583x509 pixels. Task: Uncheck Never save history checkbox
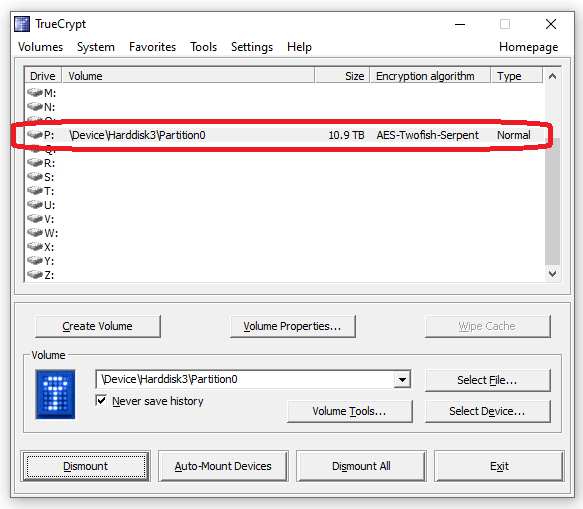click(101, 400)
